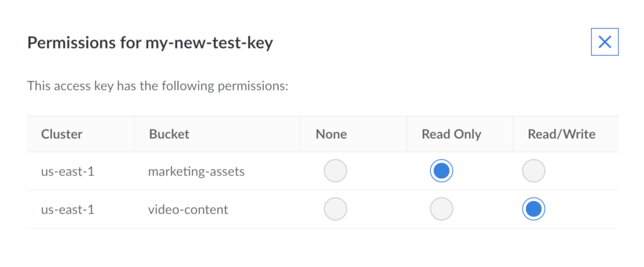The image size is (644, 267).
Task: Set video-content to Read/Write
Action: pos(533,209)
